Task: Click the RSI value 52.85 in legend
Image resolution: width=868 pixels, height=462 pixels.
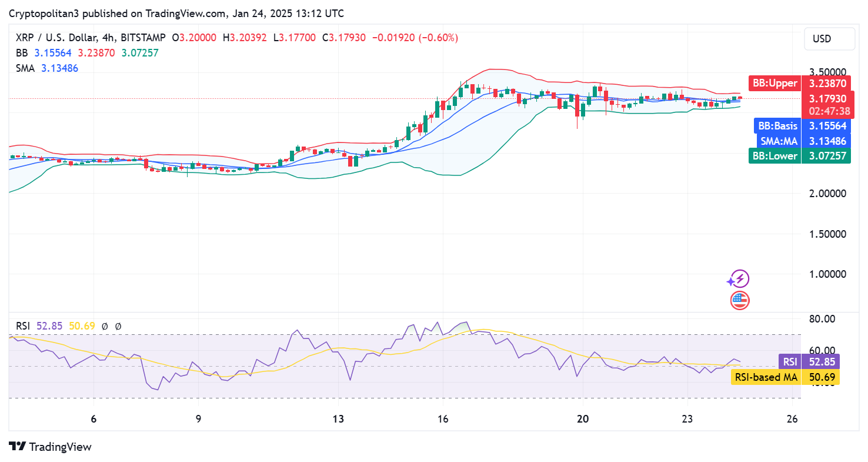Action: pyautogui.click(x=49, y=326)
